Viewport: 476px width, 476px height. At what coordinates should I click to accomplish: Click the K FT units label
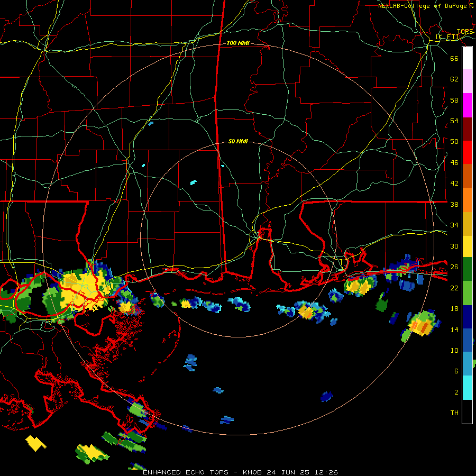pyautogui.click(x=448, y=37)
